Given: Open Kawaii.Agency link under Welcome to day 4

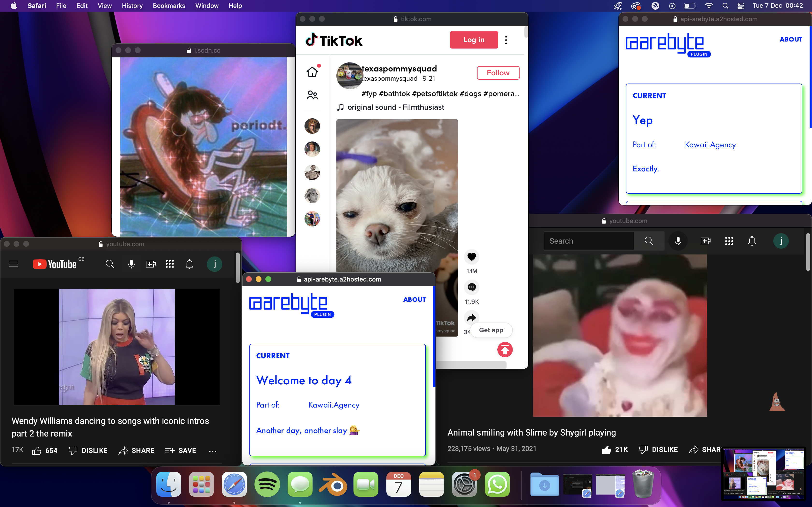Looking at the screenshot, I should 333,405.
